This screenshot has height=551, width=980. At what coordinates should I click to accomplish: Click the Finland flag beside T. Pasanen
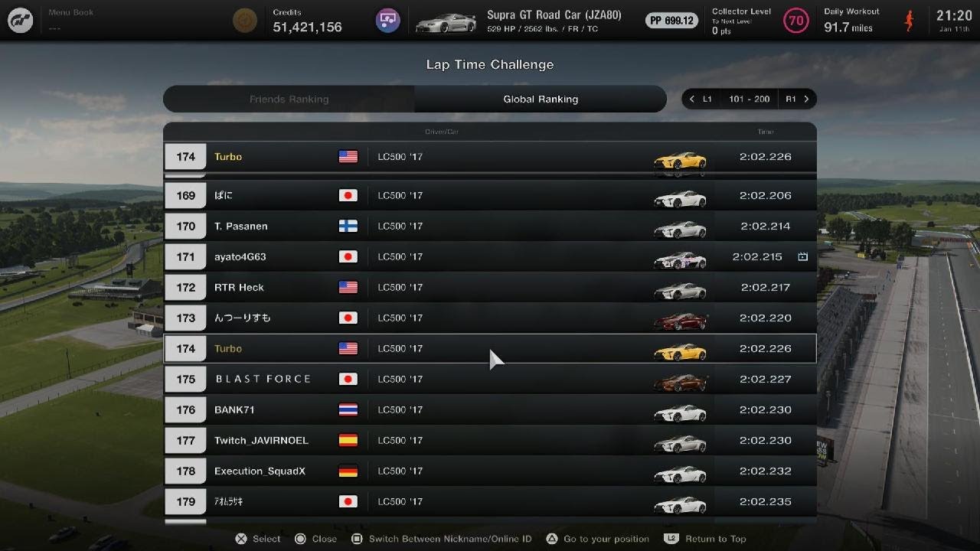click(348, 226)
